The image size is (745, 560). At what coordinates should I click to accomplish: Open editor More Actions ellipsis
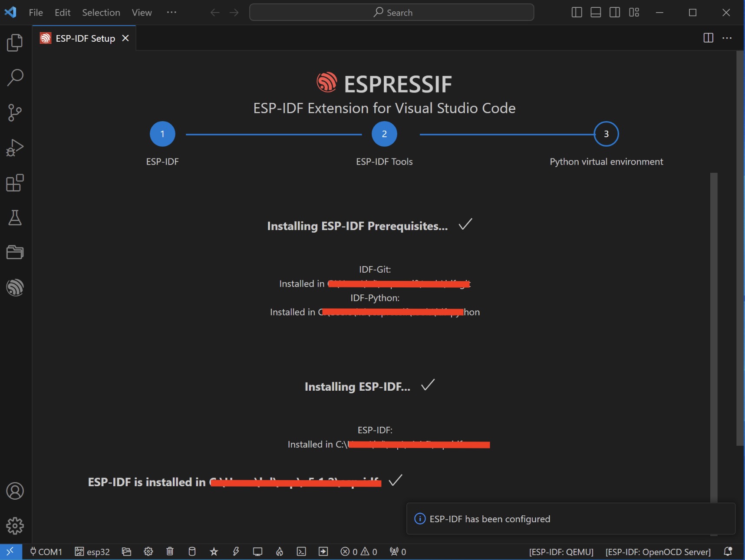coord(727,38)
